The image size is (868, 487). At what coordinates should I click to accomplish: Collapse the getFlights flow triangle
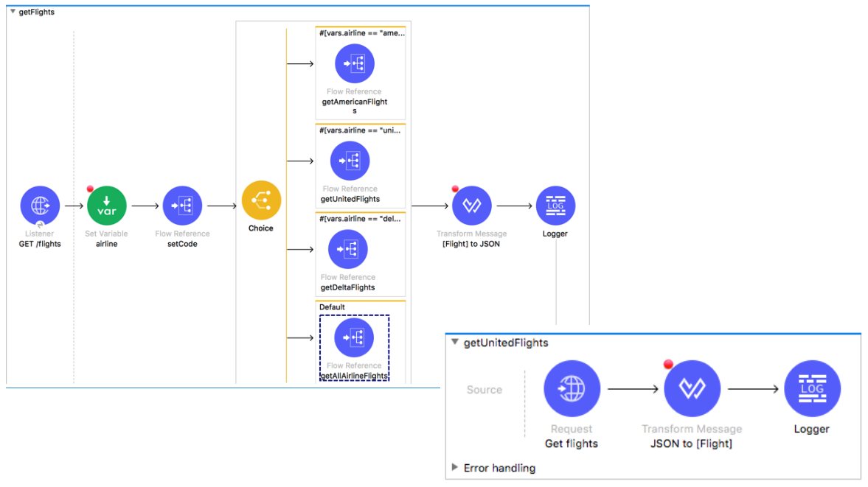pyautogui.click(x=13, y=12)
